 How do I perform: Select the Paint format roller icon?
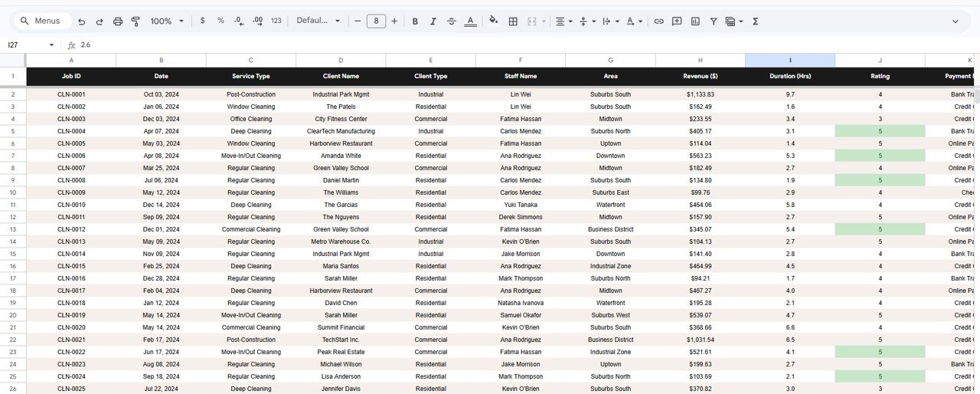[x=136, y=21]
